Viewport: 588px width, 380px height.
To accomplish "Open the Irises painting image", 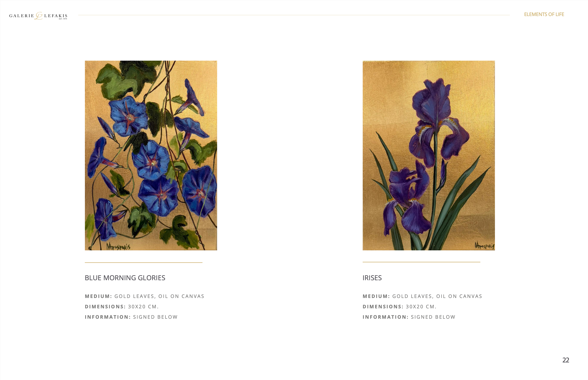I will click(x=429, y=155).
